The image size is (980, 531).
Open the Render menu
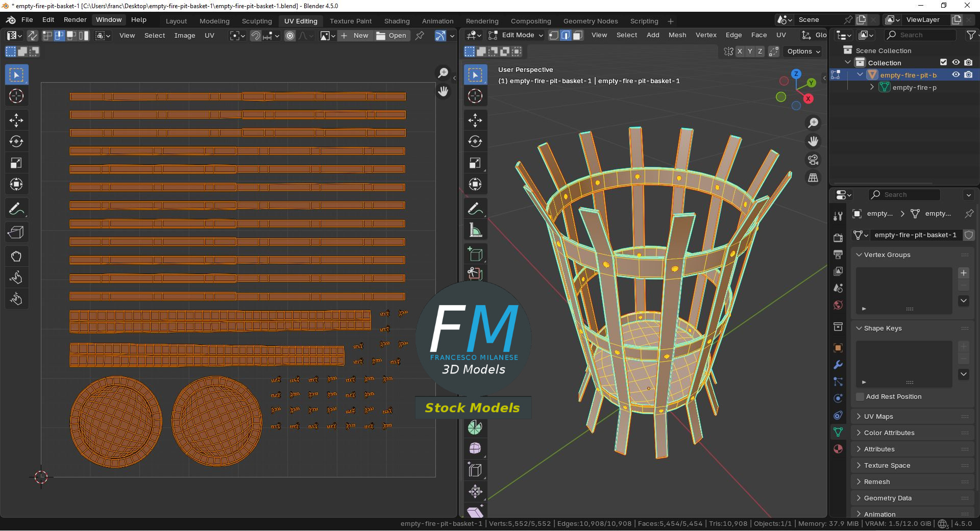pos(75,20)
